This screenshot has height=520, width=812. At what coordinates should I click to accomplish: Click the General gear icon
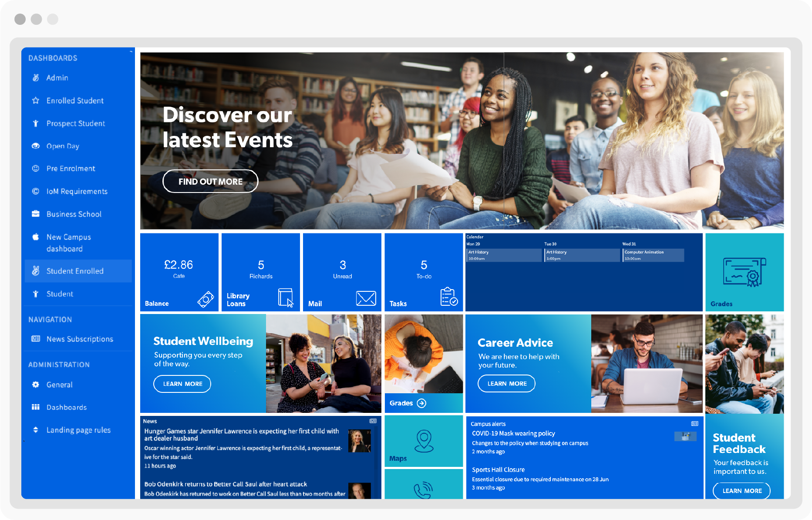point(36,385)
